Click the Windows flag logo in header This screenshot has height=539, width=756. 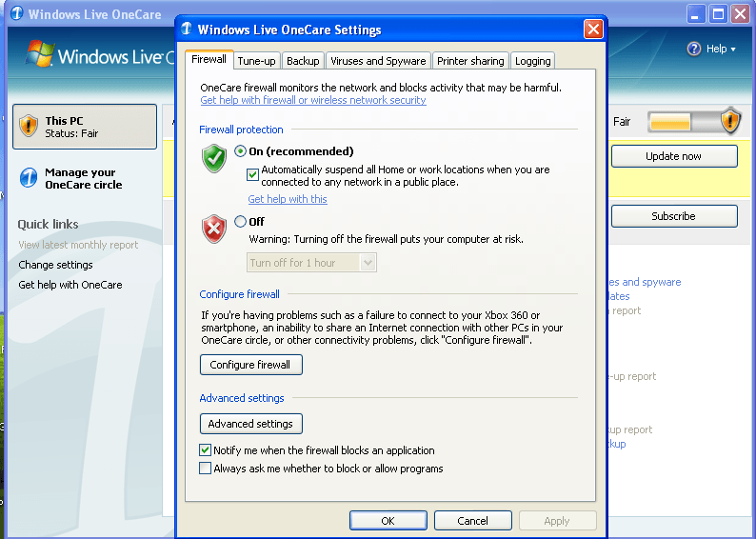tap(40, 53)
